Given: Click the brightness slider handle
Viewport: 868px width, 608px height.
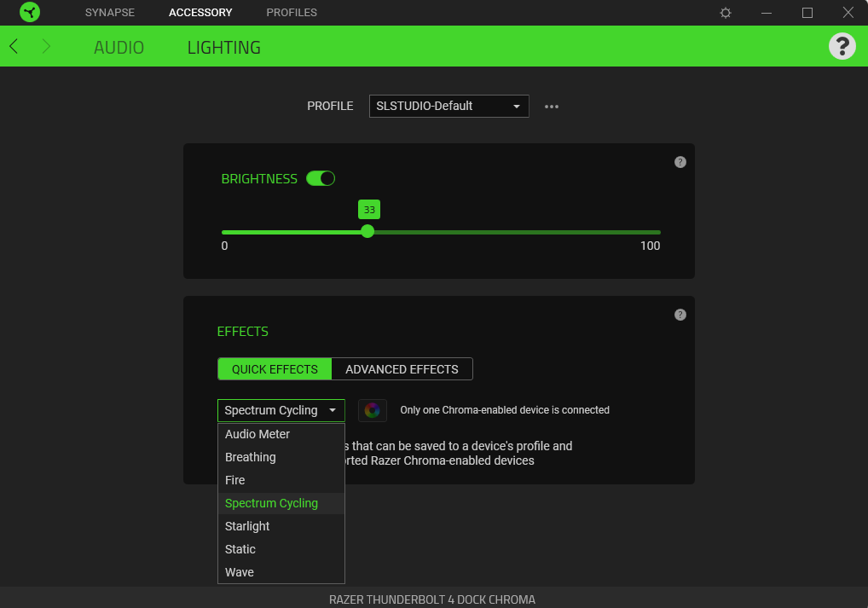Looking at the screenshot, I should click(x=367, y=231).
